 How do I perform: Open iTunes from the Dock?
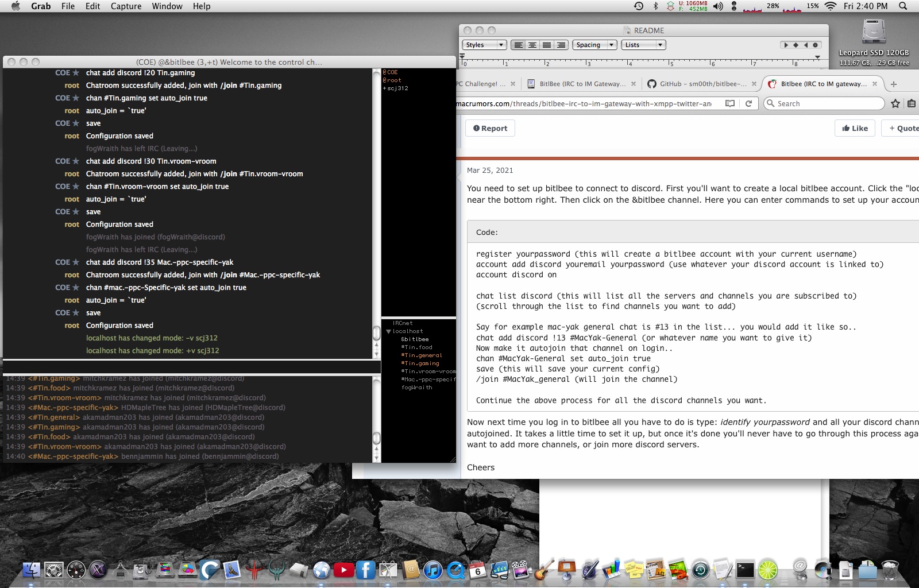433,570
